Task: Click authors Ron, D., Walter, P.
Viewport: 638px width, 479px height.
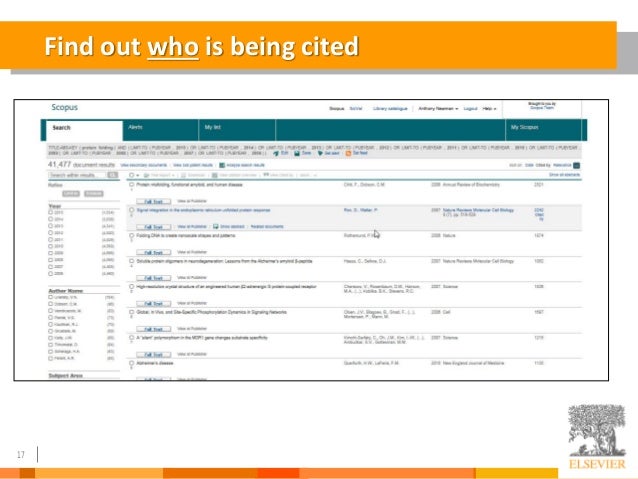Action: [361, 210]
